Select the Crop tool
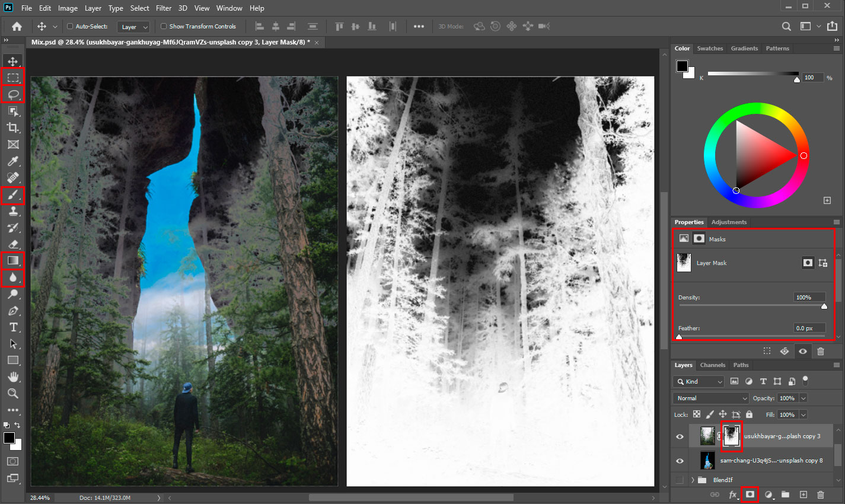The height and width of the screenshot is (504, 845). (x=12, y=127)
